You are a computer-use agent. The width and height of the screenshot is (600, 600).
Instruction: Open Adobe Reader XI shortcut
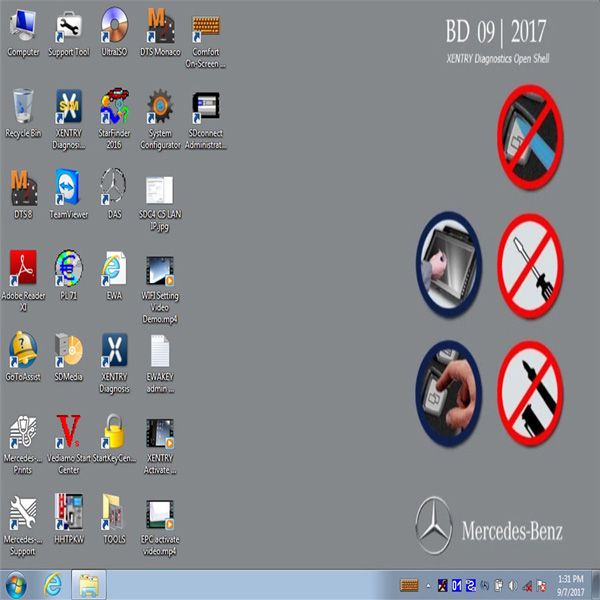[x=23, y=281]
